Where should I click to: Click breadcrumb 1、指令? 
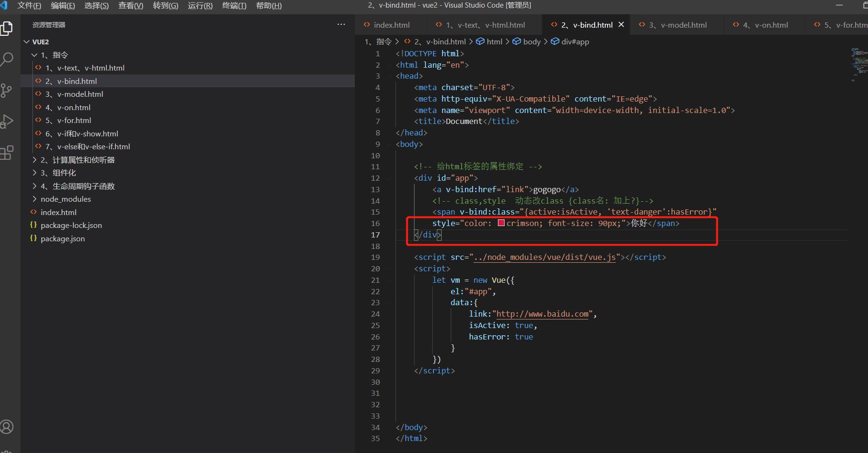(378, 41)
